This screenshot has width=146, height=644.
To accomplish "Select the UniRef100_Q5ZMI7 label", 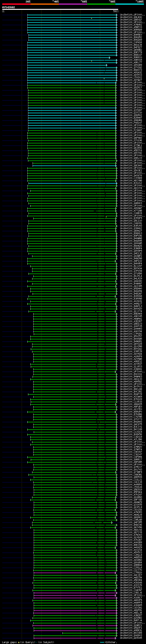I will pyautogui.click(x=131, y=88).
